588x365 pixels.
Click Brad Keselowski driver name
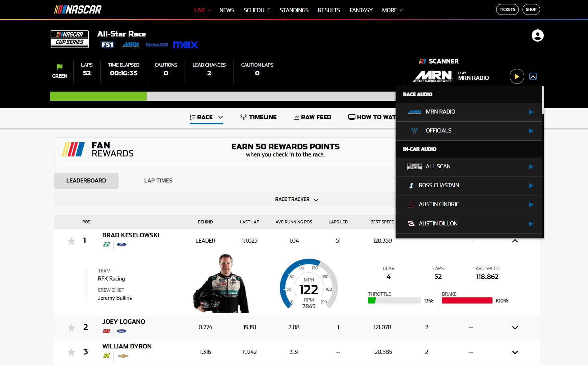(131, 235)
